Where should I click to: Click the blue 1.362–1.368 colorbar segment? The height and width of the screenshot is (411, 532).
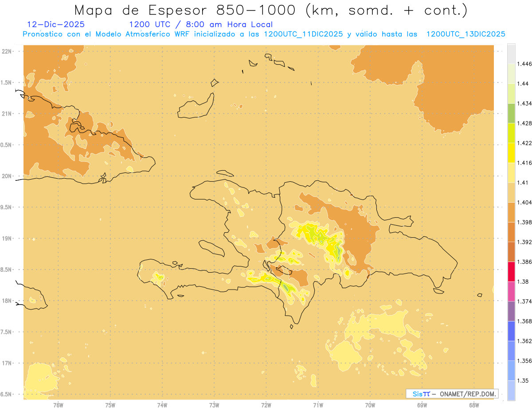(511, 331)
